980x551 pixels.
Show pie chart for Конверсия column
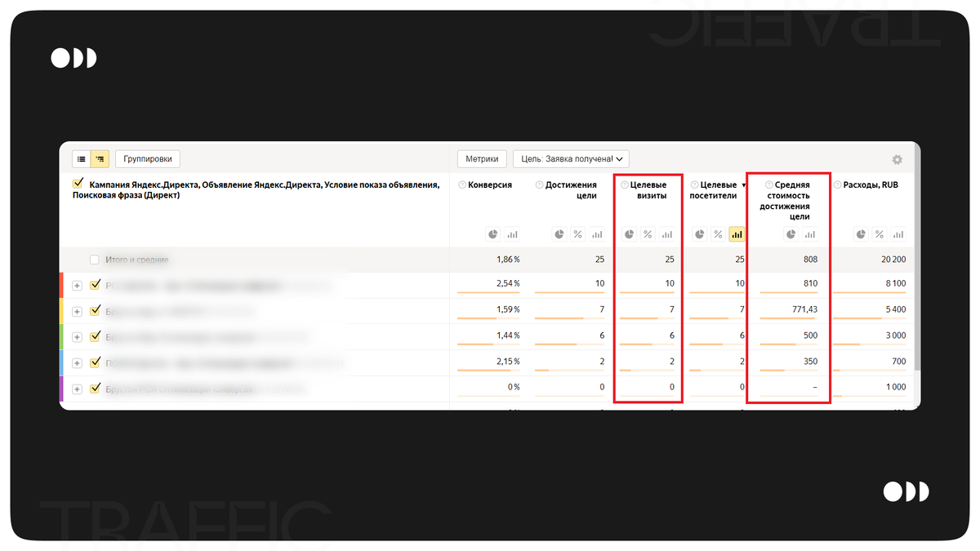pos(493,234)
